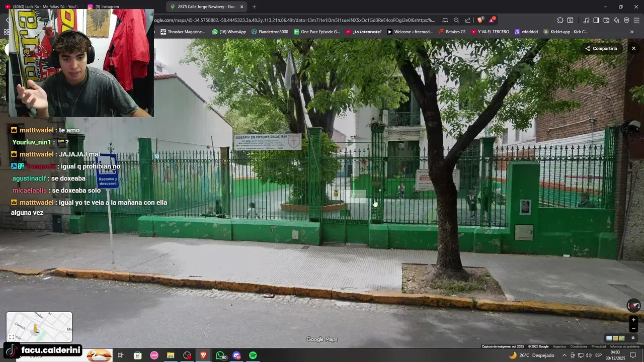644x362 pixels.
Task: Click Informar un problema link
Action: (625, 346)
